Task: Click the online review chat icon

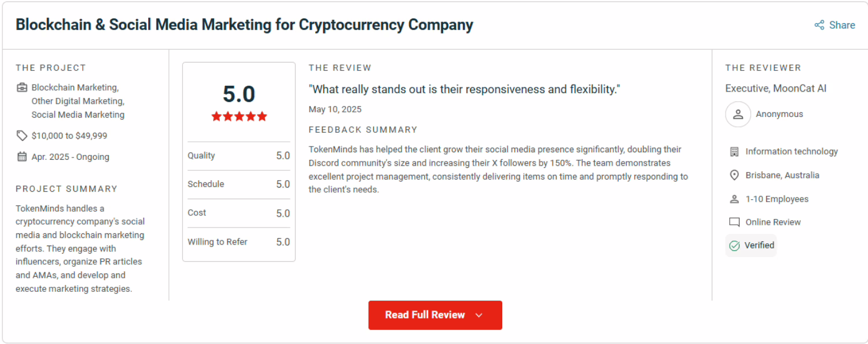Action: 734,222
